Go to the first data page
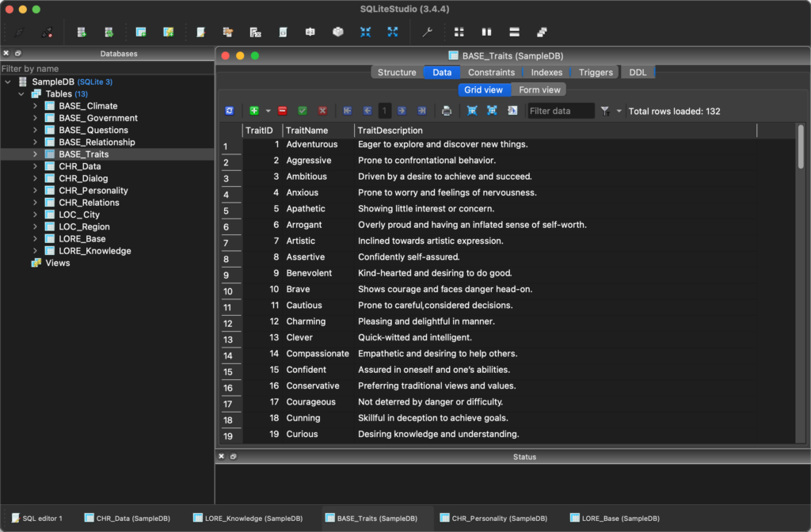This screenshot has width=811, height=532. point(348,111)
